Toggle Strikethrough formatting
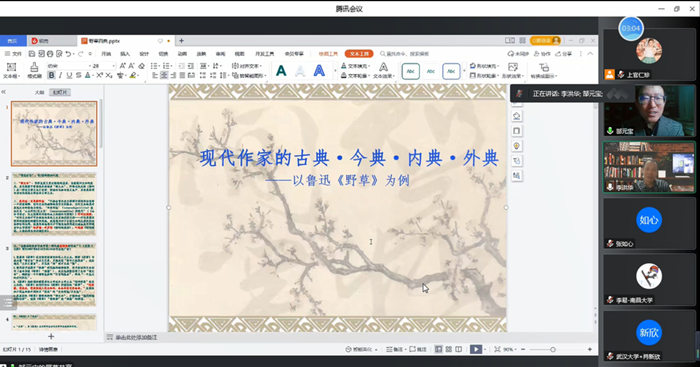Image resolution: width=700 pixels, height=367 pixels. (x=79, y=75)
